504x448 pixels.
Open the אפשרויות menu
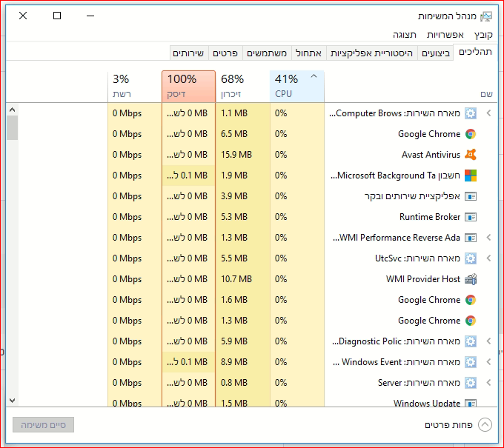pos(445,35)
